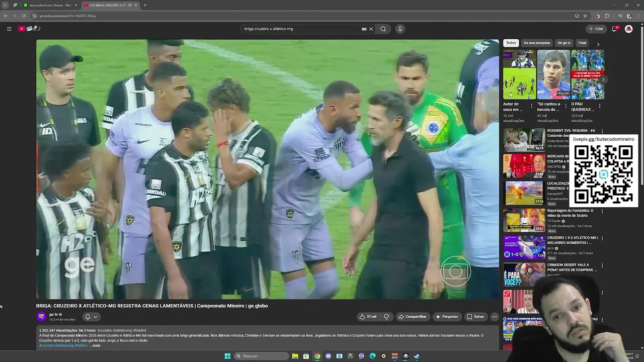Mute the YouTube tab via speaker icon

click(x=130, y=5)
